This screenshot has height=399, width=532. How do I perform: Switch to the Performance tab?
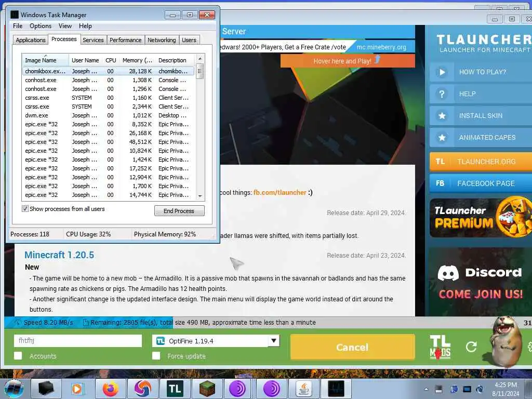point(126,40)
